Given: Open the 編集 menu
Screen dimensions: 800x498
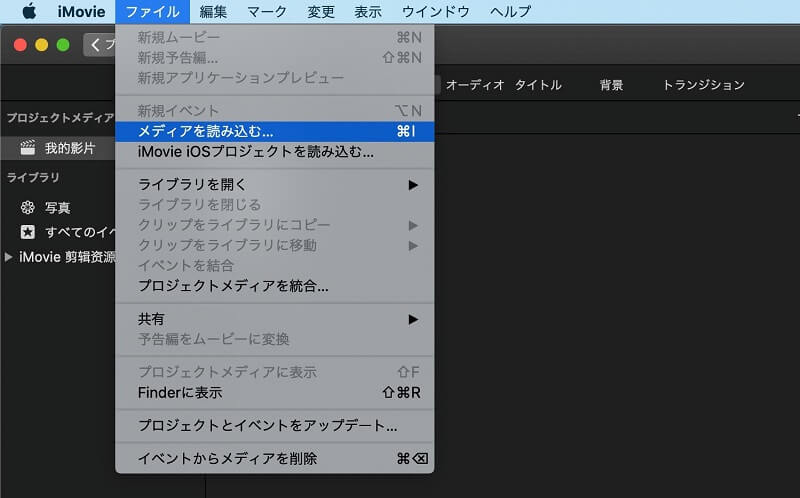Looking at the screenshot, I should [x=213, y=11].
